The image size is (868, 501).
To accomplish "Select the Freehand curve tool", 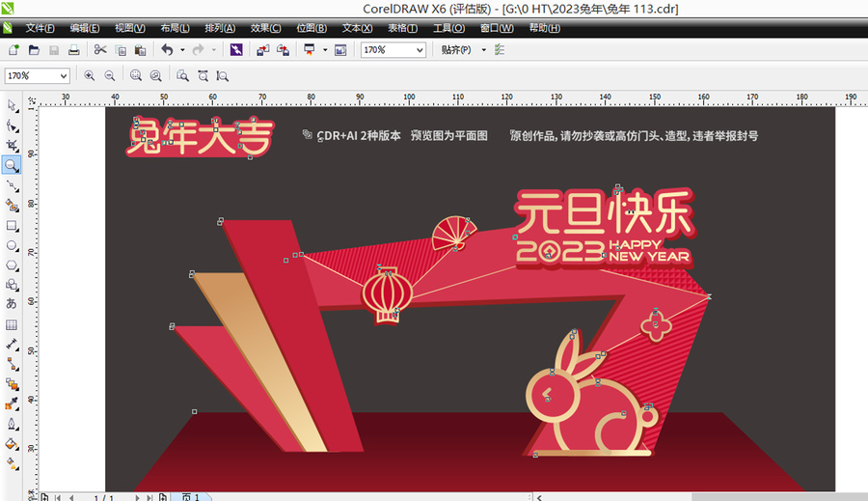I will coord(12,185).
